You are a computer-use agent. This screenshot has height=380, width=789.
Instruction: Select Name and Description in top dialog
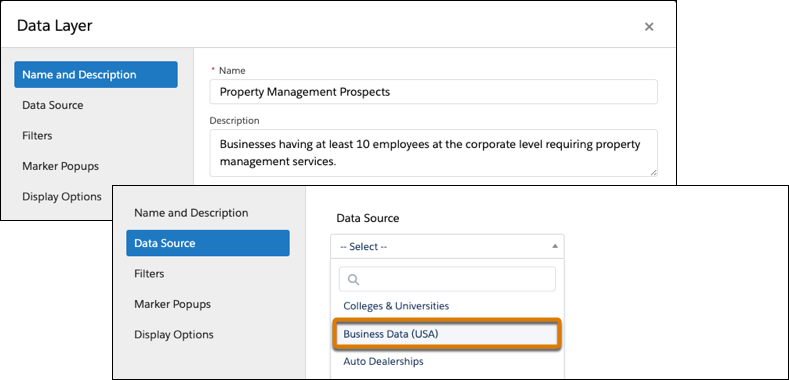(96, 74)
